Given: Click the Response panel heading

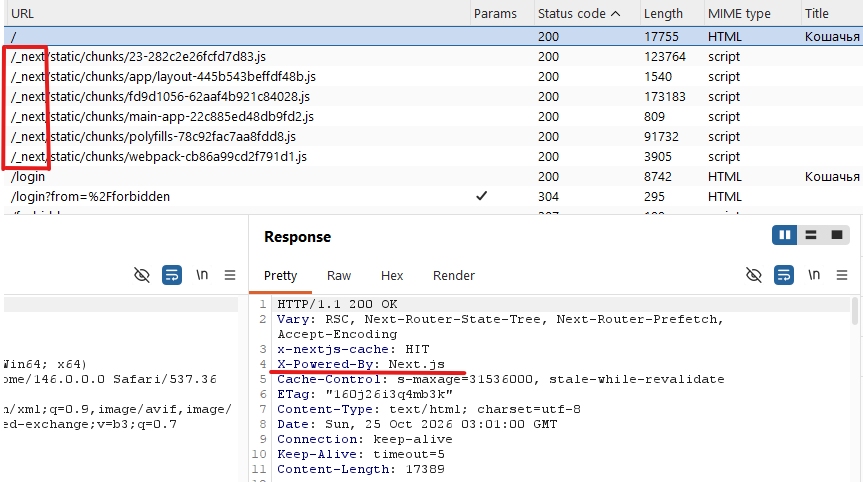Looking at the screenshot, I should [297, 237].
